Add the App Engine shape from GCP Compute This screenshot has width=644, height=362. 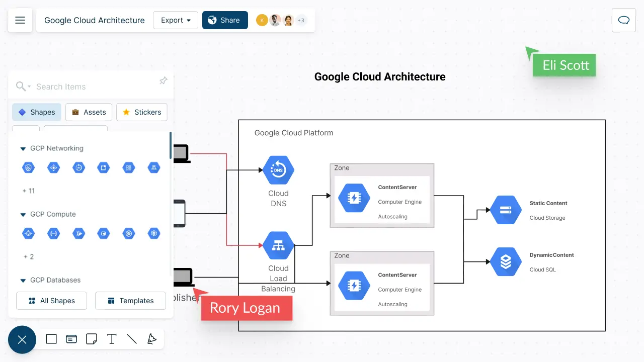click(x=29, y=233)
